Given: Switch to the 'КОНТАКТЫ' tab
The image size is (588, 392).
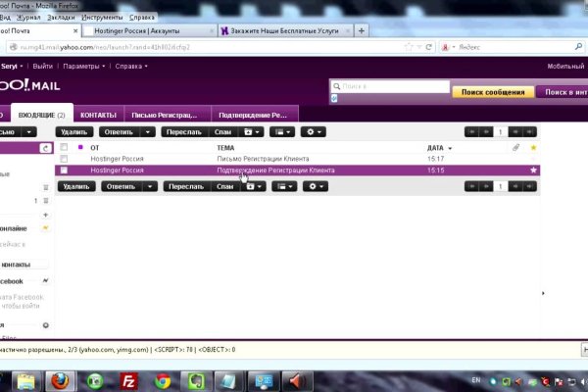Looking at the screenshot, I should click(x=99, y=116).
